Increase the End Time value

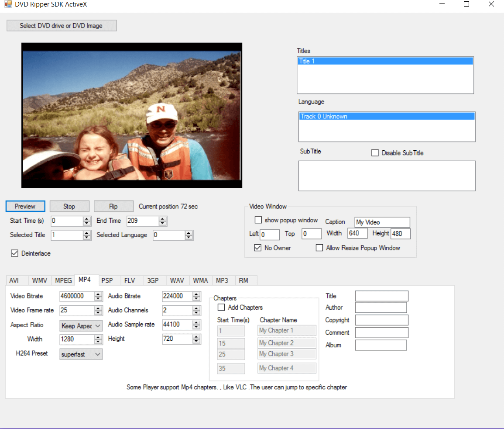162,218
